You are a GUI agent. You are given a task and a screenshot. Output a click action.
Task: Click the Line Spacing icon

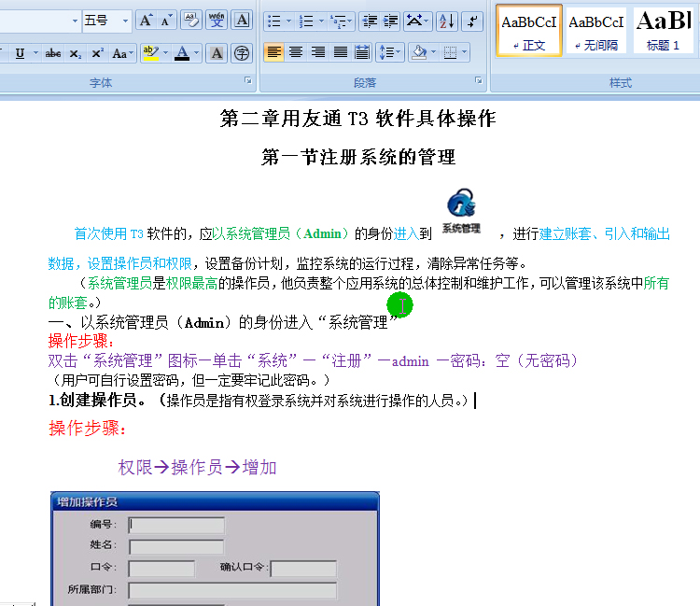click(x=390, y=52)
